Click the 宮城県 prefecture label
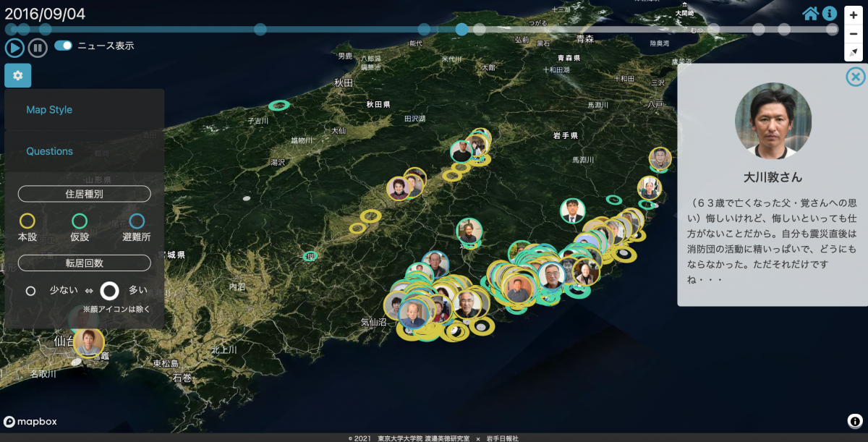The height and width of the screenshot is (442, 868). (x=172, y=255)
